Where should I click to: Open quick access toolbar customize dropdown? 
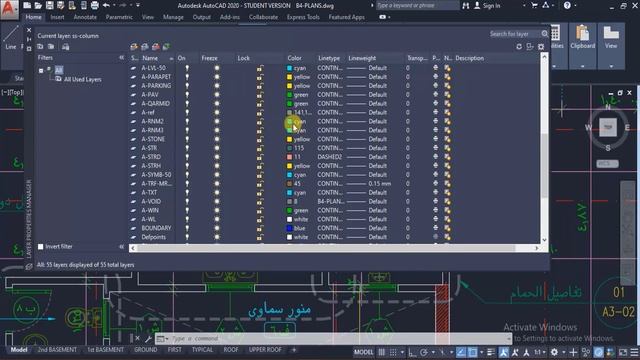138,5
